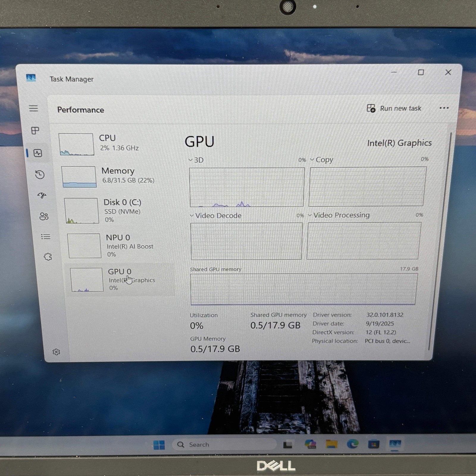Open Task View from the taskbar

[x=288, y=444]
